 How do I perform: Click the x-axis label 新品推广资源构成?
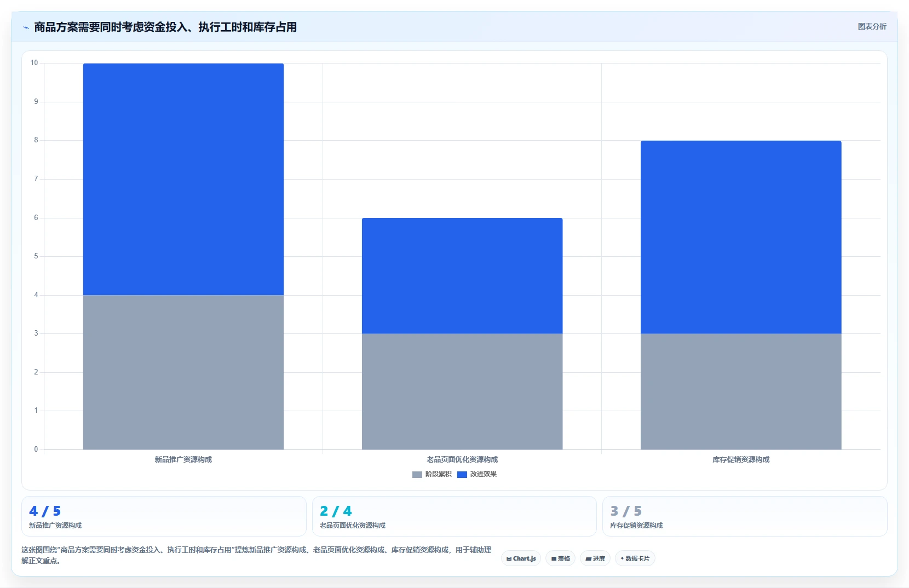[x=183, y=460]
